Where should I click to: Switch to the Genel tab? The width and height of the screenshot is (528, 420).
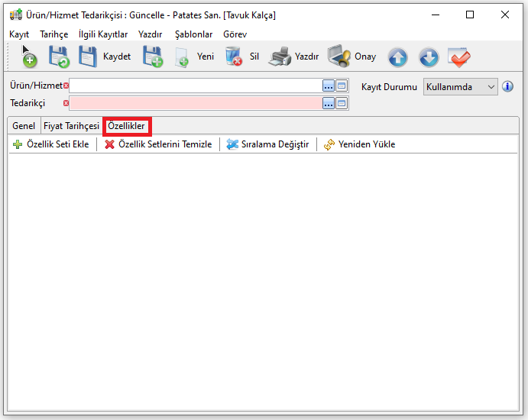coord(24,126)
